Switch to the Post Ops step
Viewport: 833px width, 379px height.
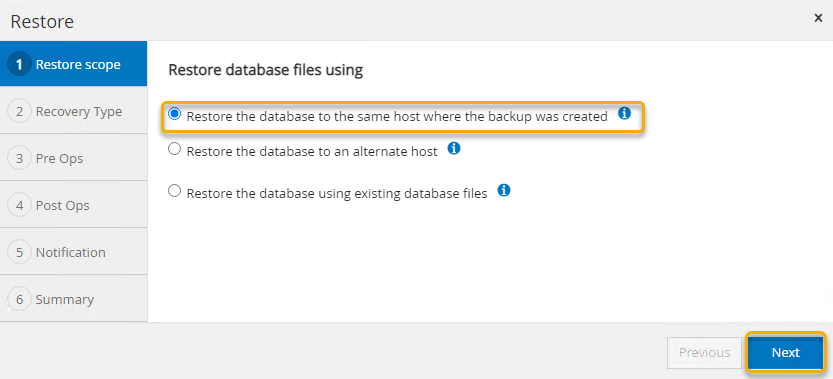coord(73,205)
